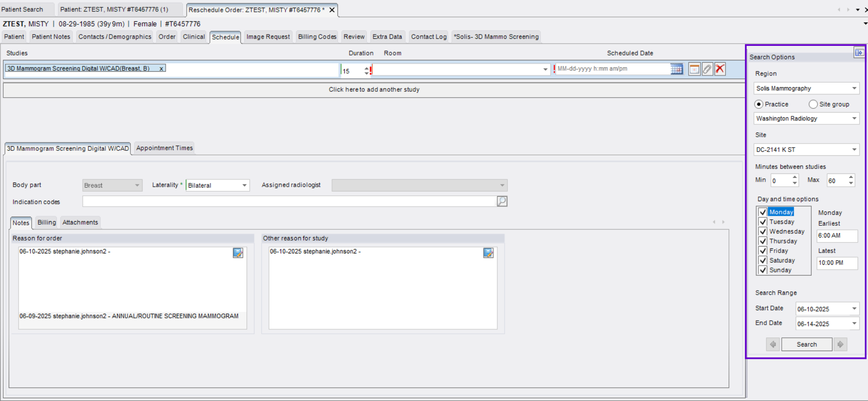This screenshot has width=868, height=401.
Task: Close the Reschedule Order tab
Action: (332, 10)
